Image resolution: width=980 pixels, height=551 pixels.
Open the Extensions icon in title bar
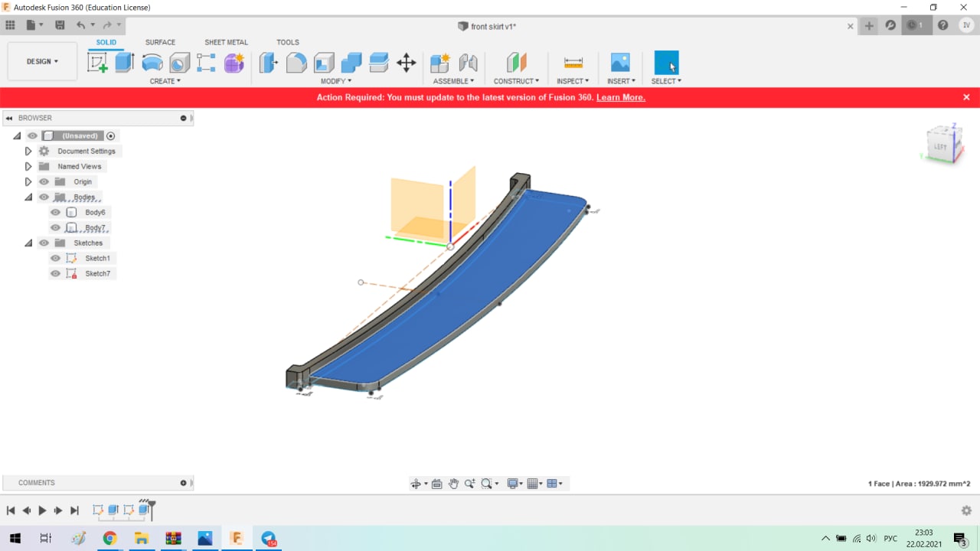(890, 25)
